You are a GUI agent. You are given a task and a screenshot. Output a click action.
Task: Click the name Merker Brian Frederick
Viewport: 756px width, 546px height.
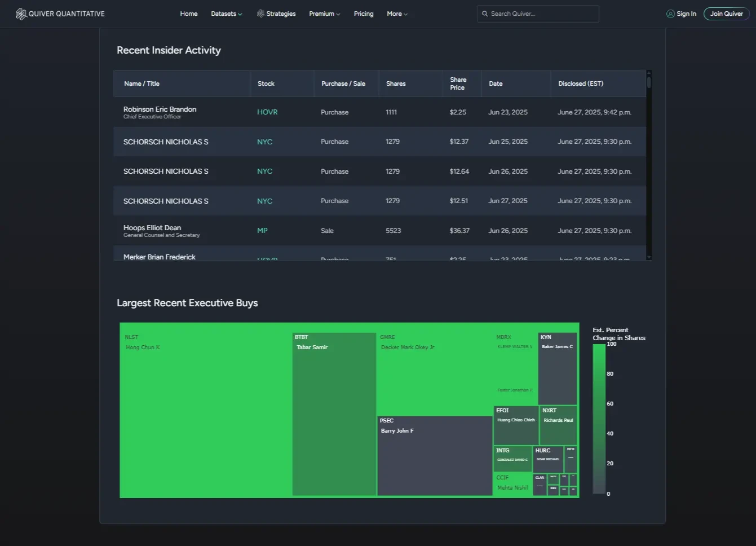tap(160, 257)
